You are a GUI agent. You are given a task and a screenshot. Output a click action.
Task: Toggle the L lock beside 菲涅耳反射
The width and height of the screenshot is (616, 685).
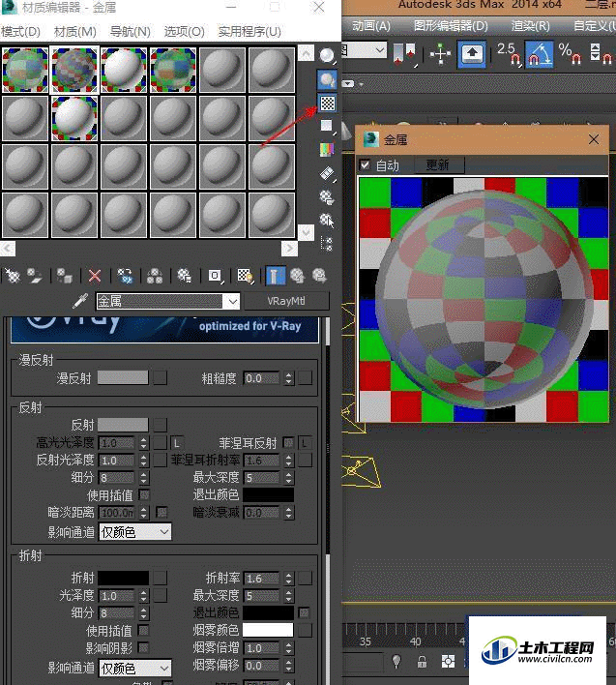(305, 443)
